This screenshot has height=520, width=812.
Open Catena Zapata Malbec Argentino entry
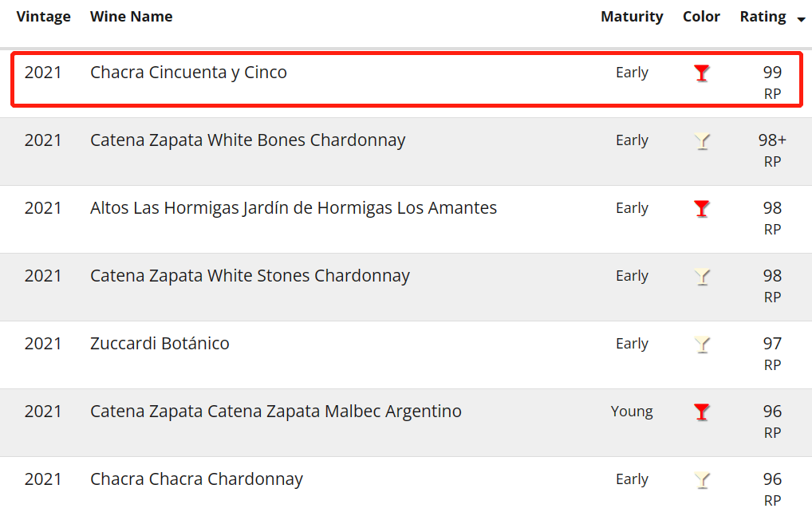[275, 412]
